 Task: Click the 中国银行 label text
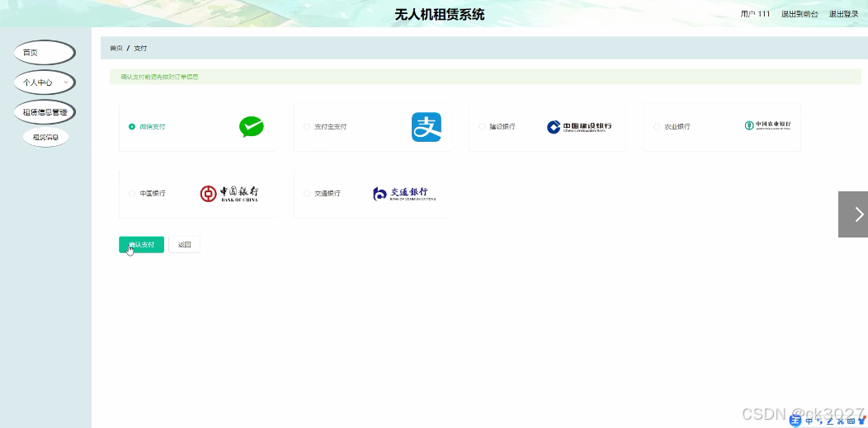point(153,194)
